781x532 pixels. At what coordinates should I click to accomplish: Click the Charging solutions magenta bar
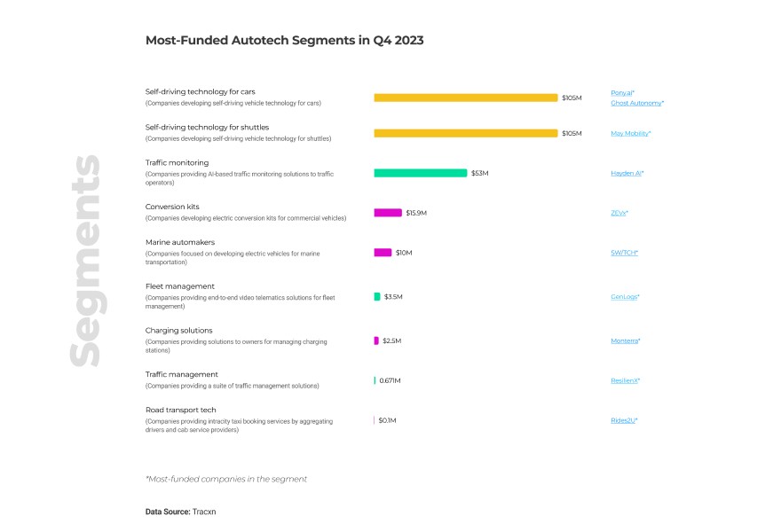pyautogui.click(x=376, y=340)
